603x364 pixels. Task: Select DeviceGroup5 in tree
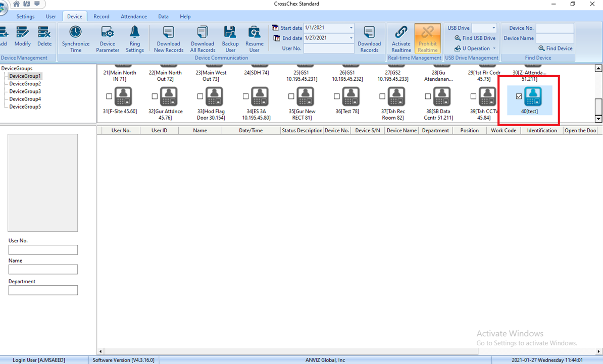coord(25,107)
